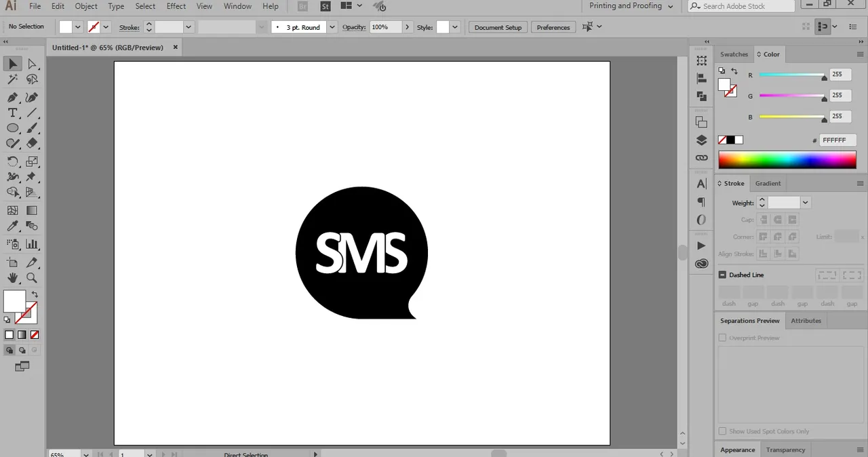The image size is (868, 457).
Task: Click the black swatch in Color panel
Action: pyautogui.click(x=730, y=140)
